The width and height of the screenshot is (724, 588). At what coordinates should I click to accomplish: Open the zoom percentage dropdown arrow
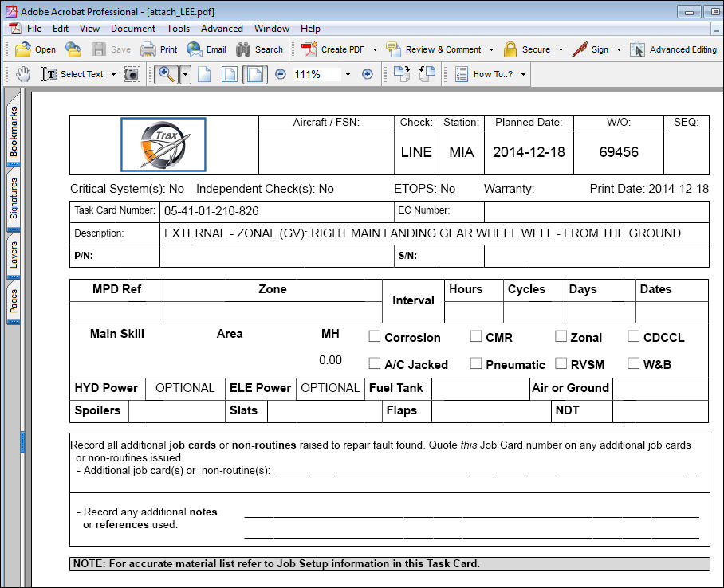tap(348, 74)
